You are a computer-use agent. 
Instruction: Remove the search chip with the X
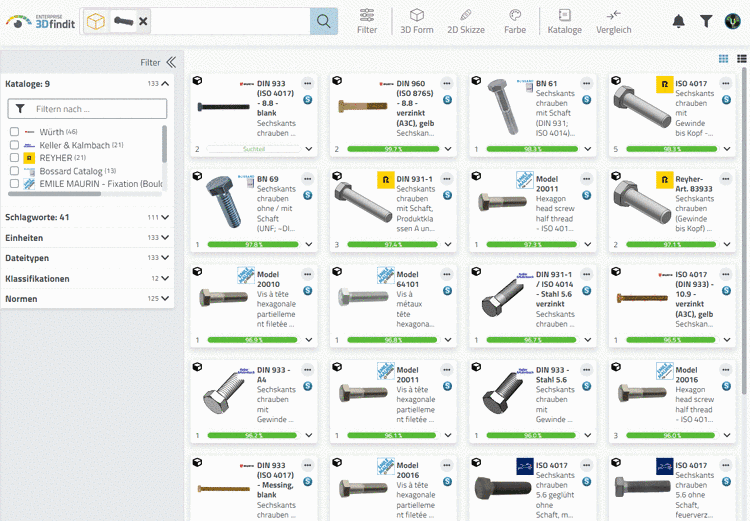(x=143, y=21)
